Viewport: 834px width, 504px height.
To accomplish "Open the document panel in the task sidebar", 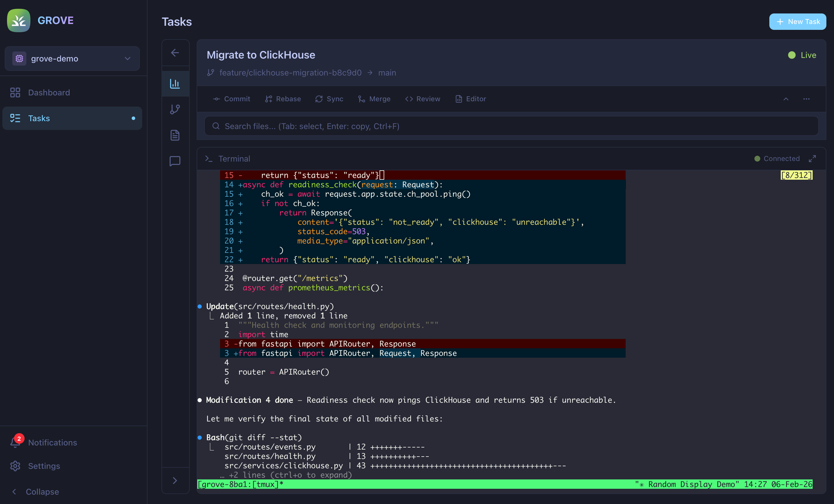I will coord(175,135).
